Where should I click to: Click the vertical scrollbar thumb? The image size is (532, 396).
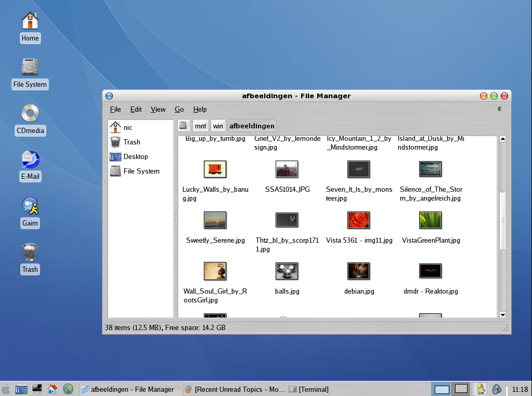click(x=503, y=221)
